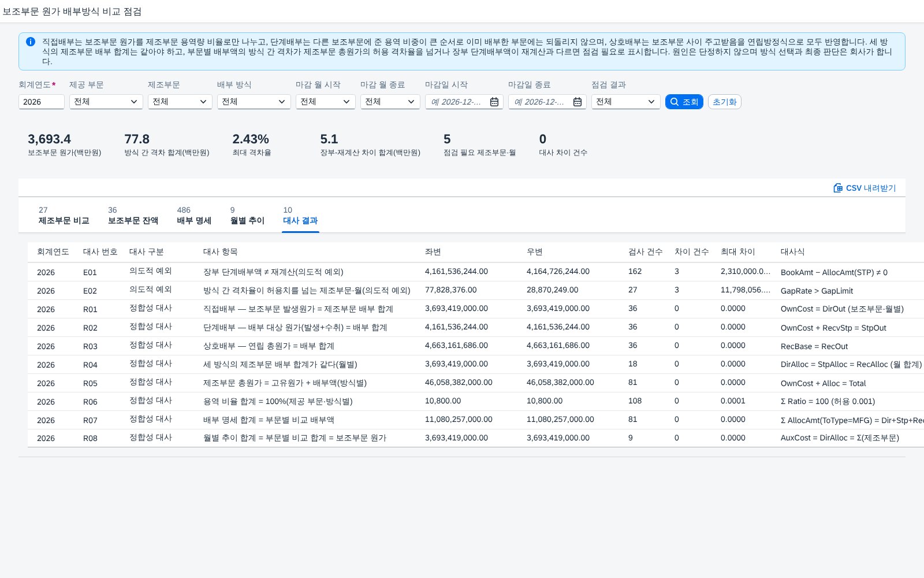Click the '77,828,376.00' 좌변 value
Viewport: 924px width, 578px height.
point(451,290)
